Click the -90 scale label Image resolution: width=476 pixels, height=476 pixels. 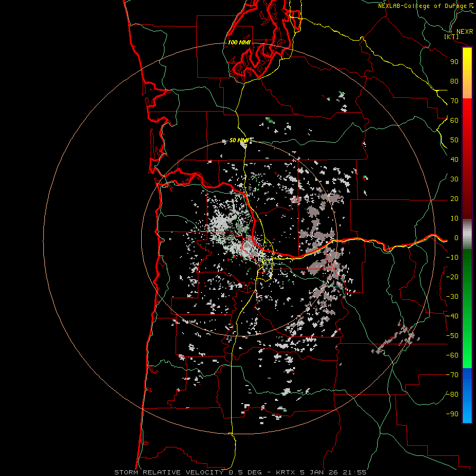[x=452, y=414]
